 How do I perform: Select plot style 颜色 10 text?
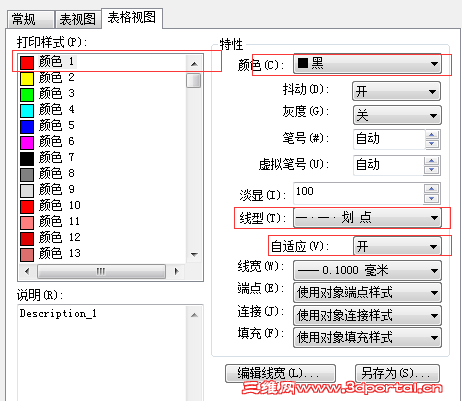[x=60, y=205]
